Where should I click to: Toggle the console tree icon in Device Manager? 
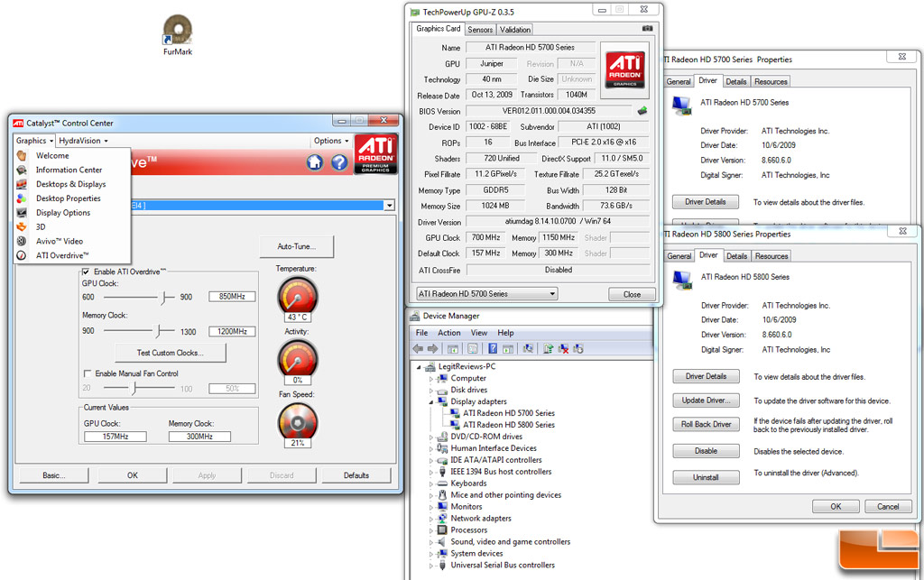[x=453, y=348]
